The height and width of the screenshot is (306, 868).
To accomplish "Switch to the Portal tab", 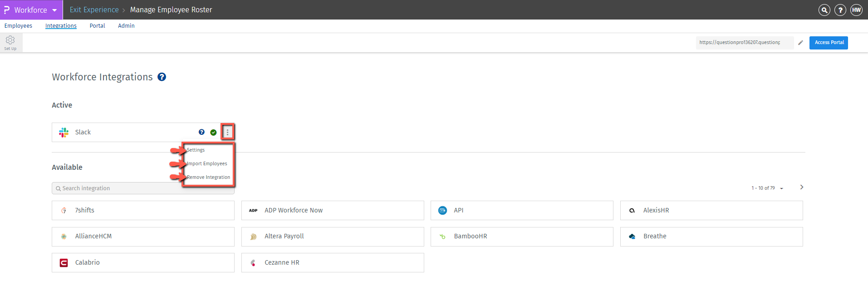I will point(97,26).
